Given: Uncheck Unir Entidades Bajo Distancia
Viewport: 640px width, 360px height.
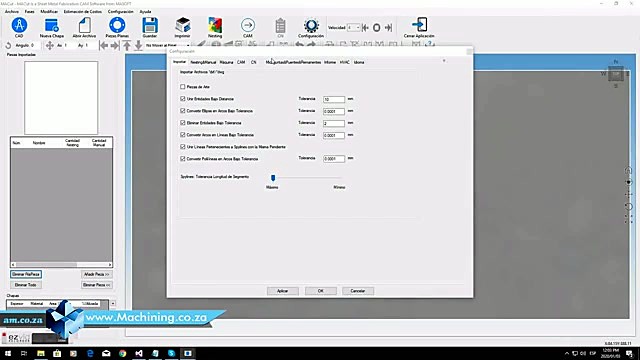Looking at the screenshot, I should coord(182,99).
